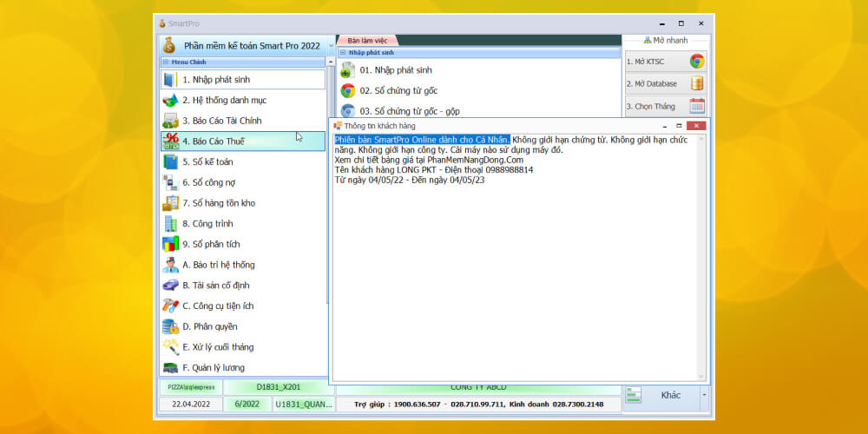The height and width of the screenshot is (434, 868).
Task: Click the 22.04.2022 date status cell
Action: pyautogui.click(x=191, y=404)
